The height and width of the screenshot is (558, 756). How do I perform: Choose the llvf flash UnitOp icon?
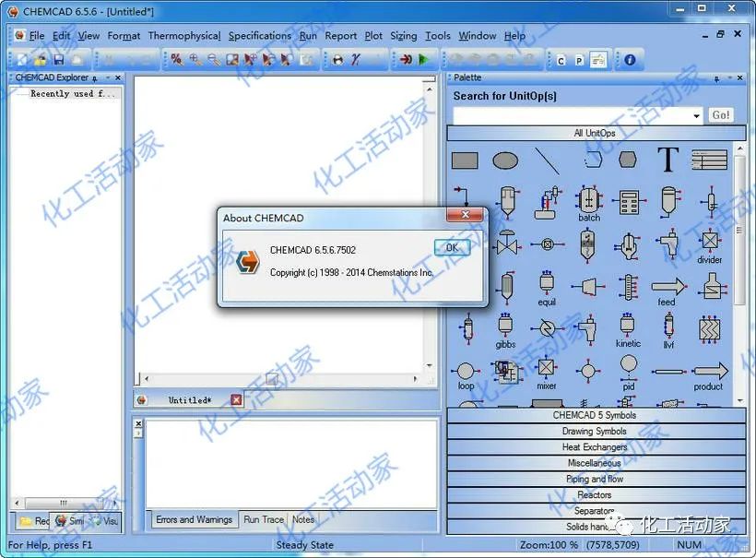click(668, 330)
